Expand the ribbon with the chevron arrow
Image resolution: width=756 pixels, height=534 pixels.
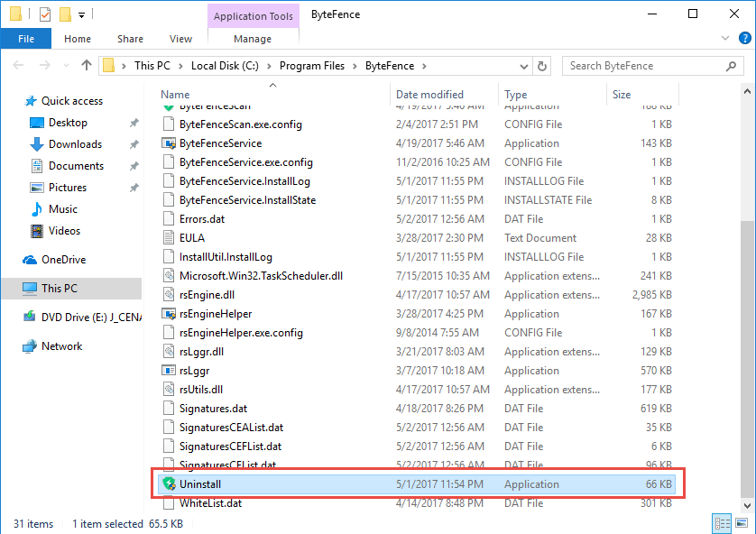(725, 38)
